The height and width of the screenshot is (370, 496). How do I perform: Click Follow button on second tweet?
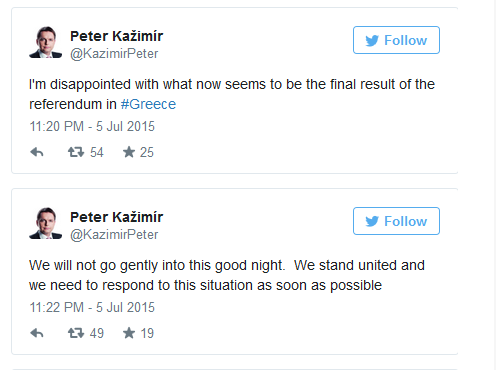pyautogui.click(x=396, y=221)
